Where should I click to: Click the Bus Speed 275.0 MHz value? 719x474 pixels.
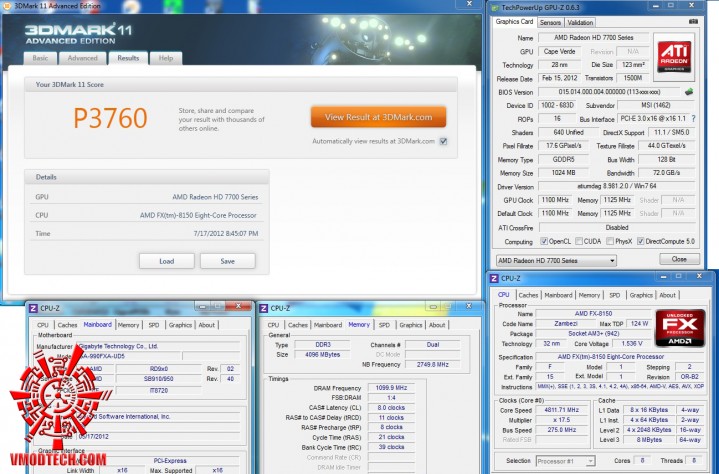[x=561, y=430]
